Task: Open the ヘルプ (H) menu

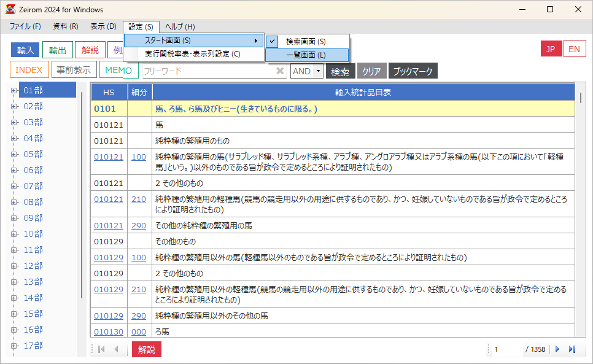Action: [x=180, y=27]
